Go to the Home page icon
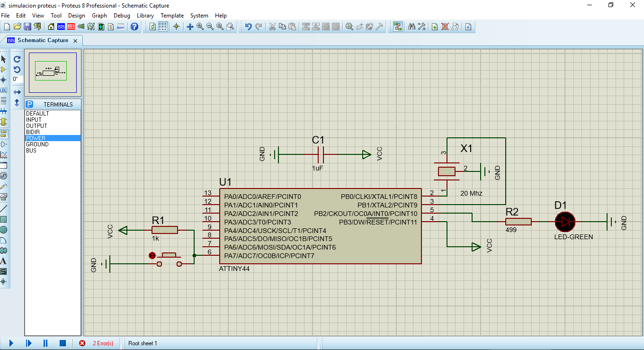The width and height of the screenshot is (644, 350). (51, 27)
